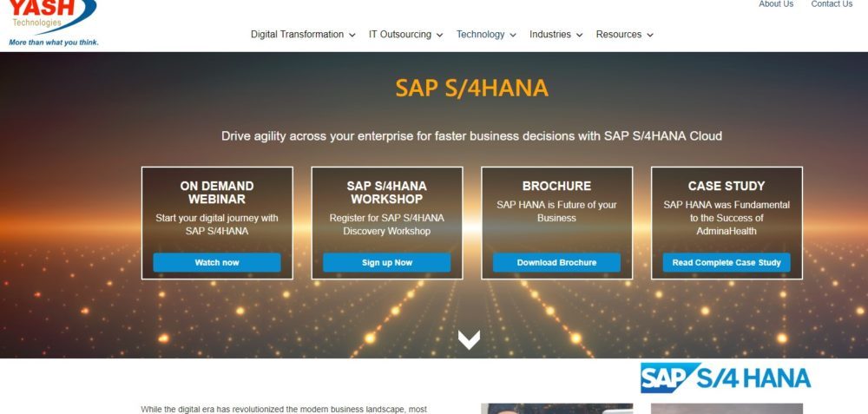This screenshot has height=414, width=868.
Task: Click the Download Brochure button
Action: [556, 262]
